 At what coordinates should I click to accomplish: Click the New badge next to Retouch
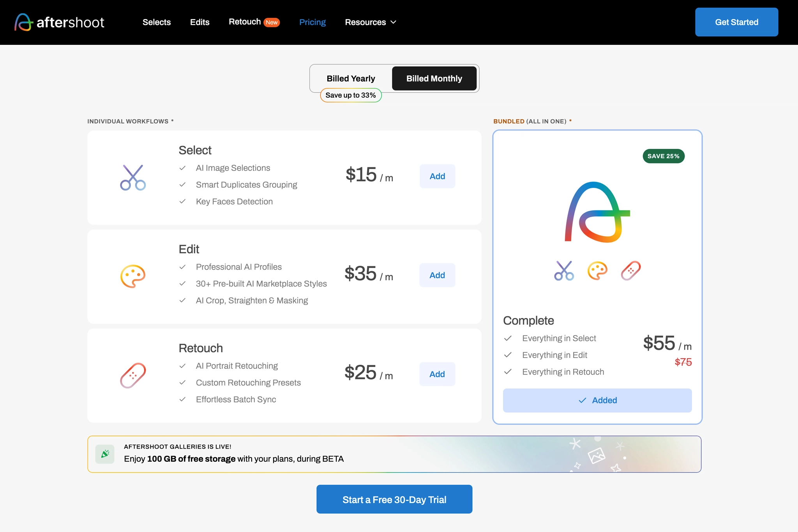pyautogui.click(x=272, y=22)
